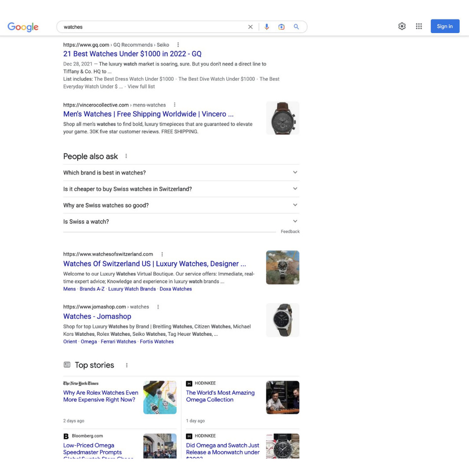This screenshot has width=469, height=476.
Task: Open "21 Best Watches Under $1000" GQ link
Action: (132, 54)
